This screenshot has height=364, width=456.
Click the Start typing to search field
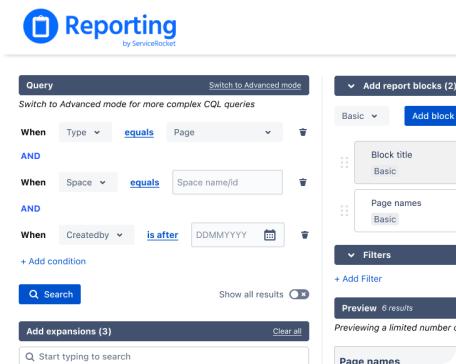164,356
